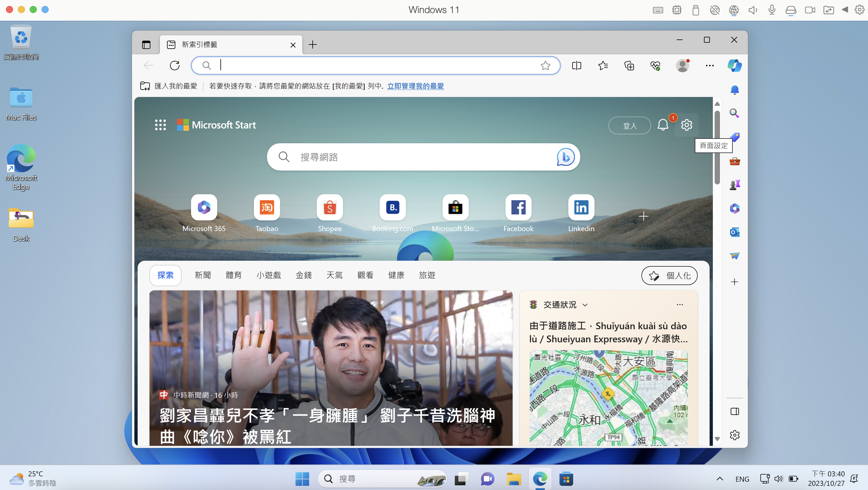Select the 天氣 feed tab
The width and height of the screenshot is (868, 490).
pos(335,275)
